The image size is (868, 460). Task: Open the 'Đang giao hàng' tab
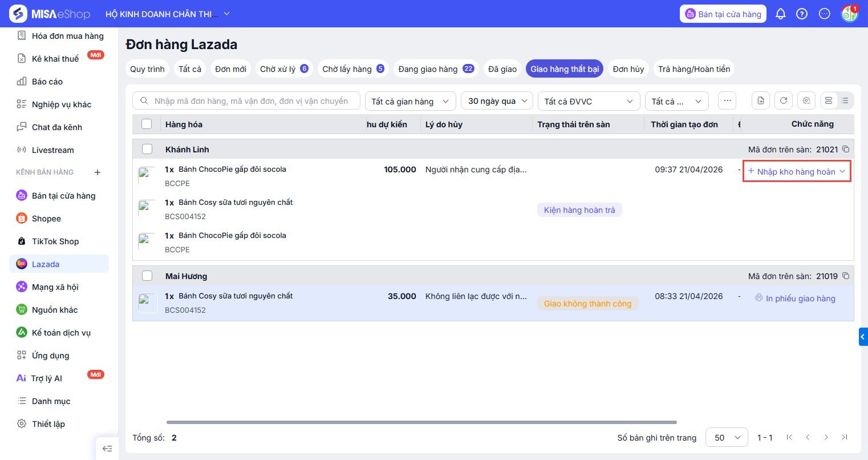coord(436,69)
